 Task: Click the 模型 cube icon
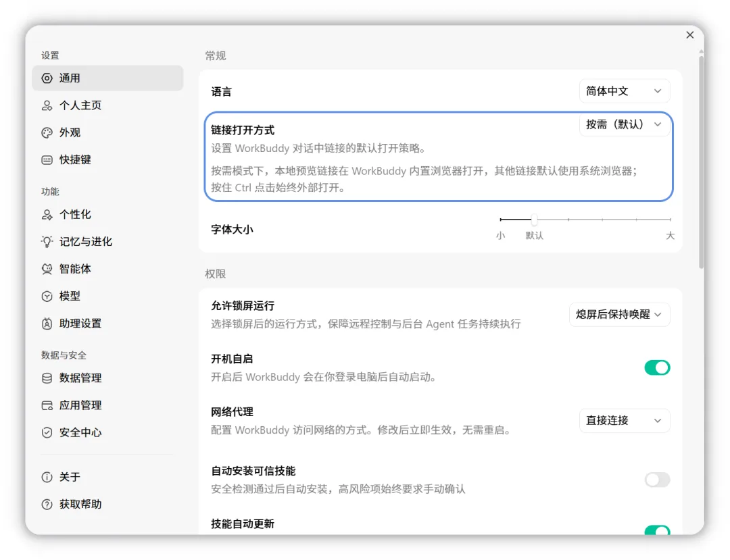pyautogui.click(x=47, y=297)
